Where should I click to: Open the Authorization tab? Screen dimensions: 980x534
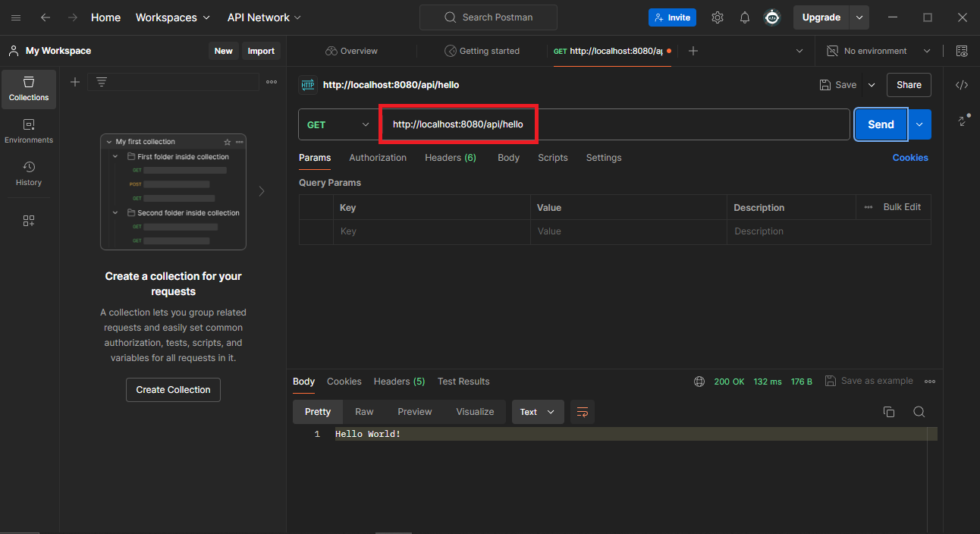click(378, 158)
